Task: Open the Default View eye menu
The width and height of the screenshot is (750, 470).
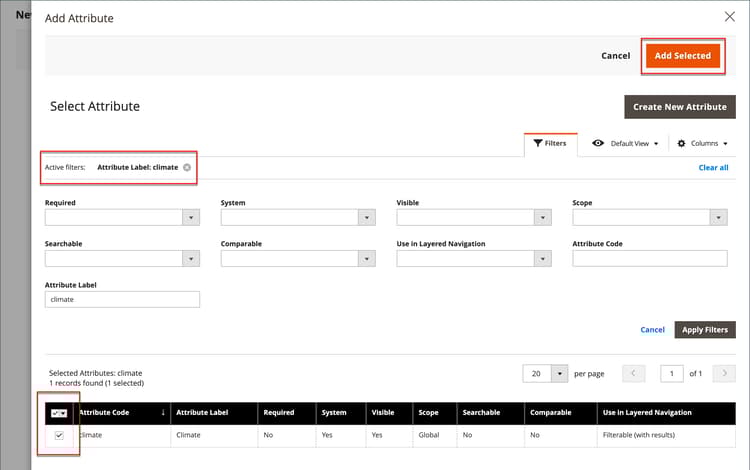Action: (x=627, y=143)
